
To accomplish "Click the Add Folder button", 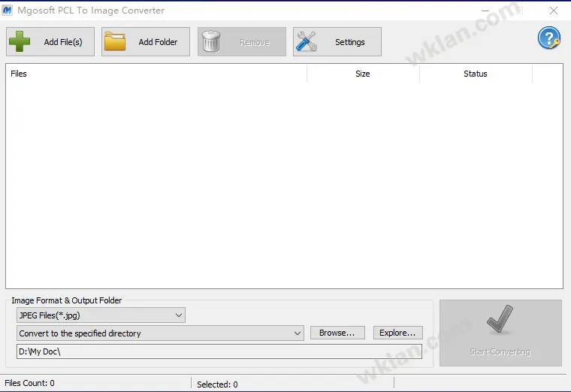I will (146, 41).
